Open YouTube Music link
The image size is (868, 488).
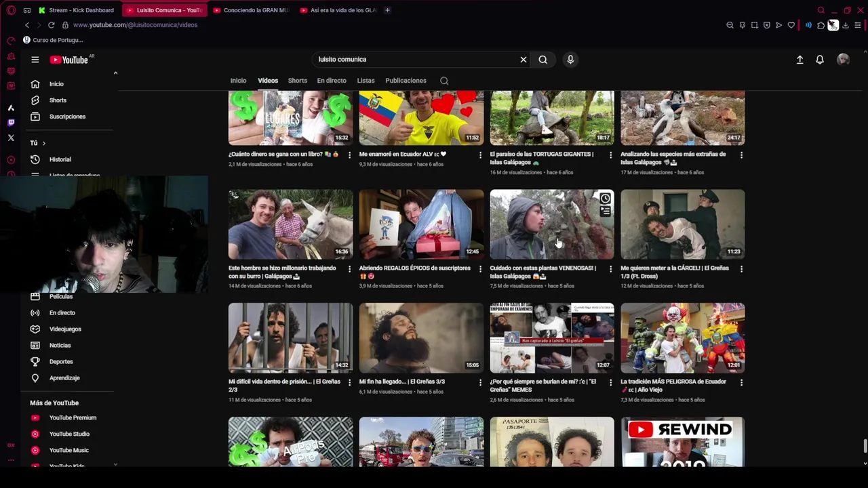[x=68, y=450]
